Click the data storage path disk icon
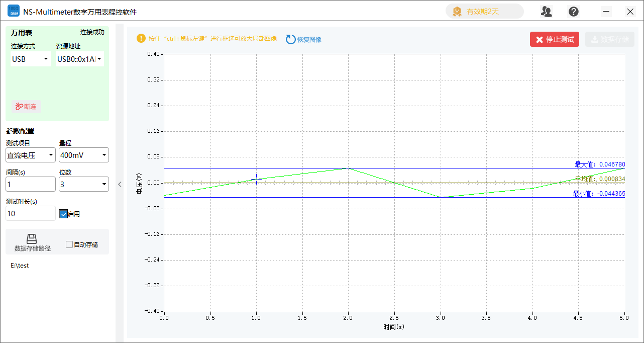The height and width of the screenshot is (343, 644). [x=32, y=239]
